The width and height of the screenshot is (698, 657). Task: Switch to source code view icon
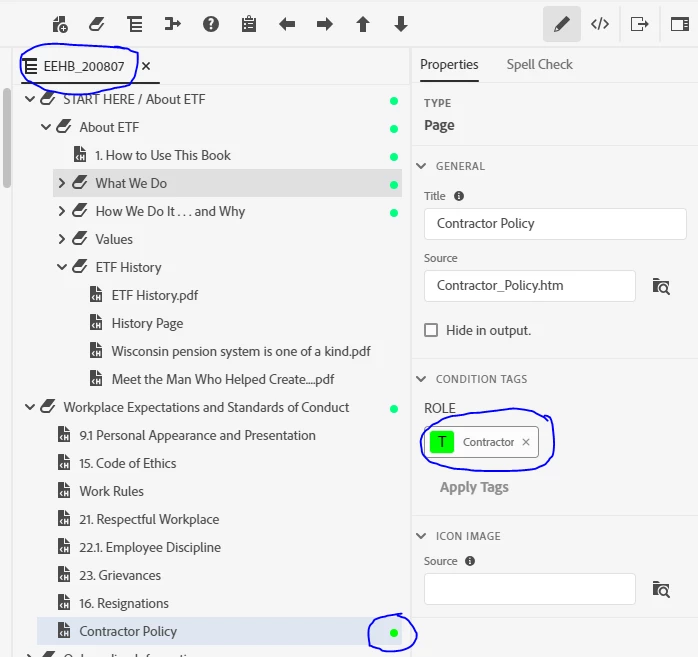point(600,24)
